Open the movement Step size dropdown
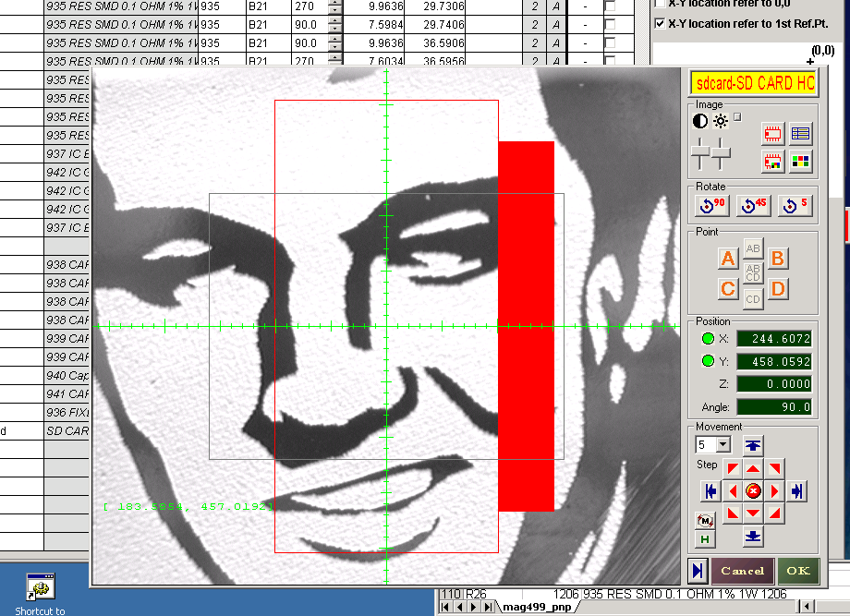This screenshot has height=616, width=850. (x=723, y=445)
